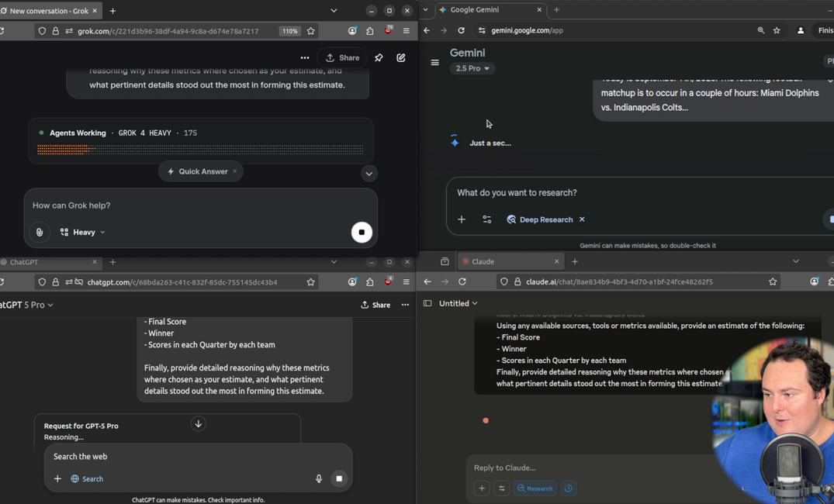The image size is (834, 504).
Task: Select the ChatGPT browser tab
Action: [x=49, y=262]
